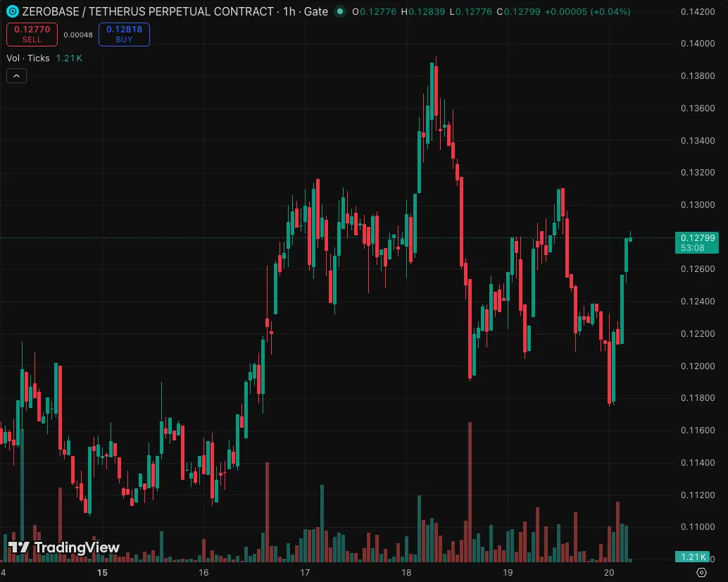Click date label 19 on the time axis

508,573
